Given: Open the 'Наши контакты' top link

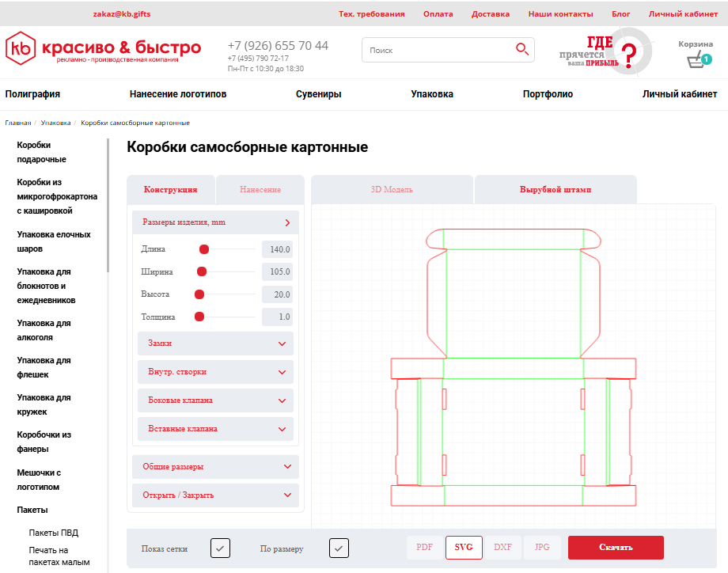Looking at the screenshot, I should coord(560,14).
